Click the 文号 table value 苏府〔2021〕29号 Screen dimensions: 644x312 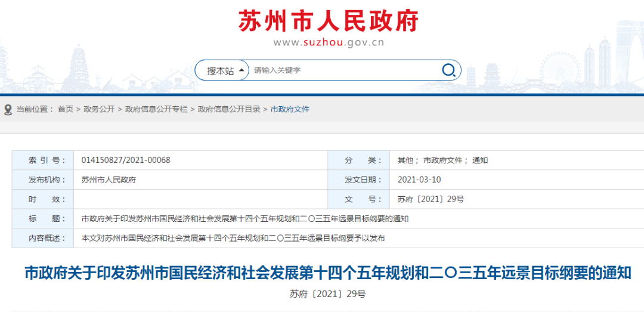[x=431, y=199]
